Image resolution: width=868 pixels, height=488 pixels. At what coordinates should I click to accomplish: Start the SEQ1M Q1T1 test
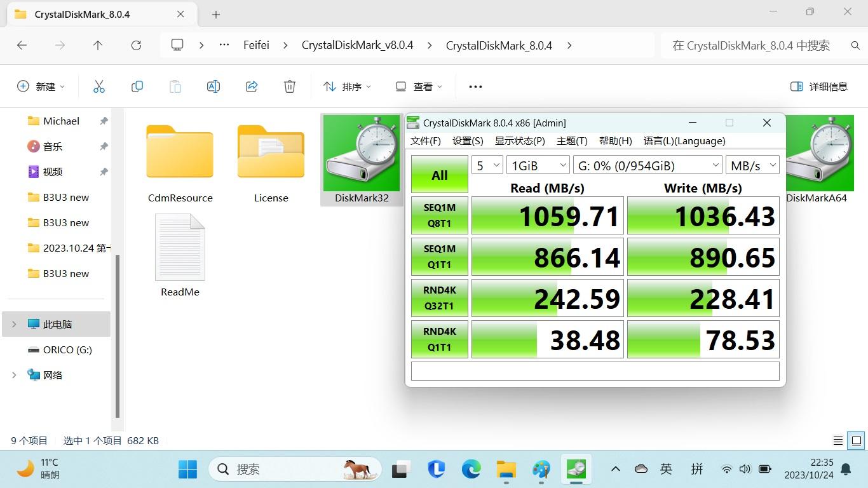[x=440, y=257]
